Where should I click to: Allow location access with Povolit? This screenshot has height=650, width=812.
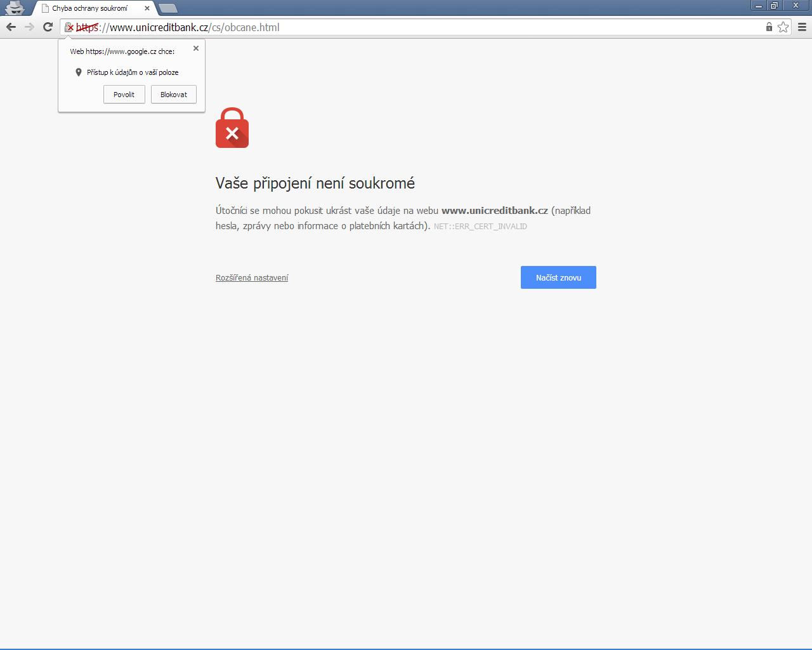[124, 95]
